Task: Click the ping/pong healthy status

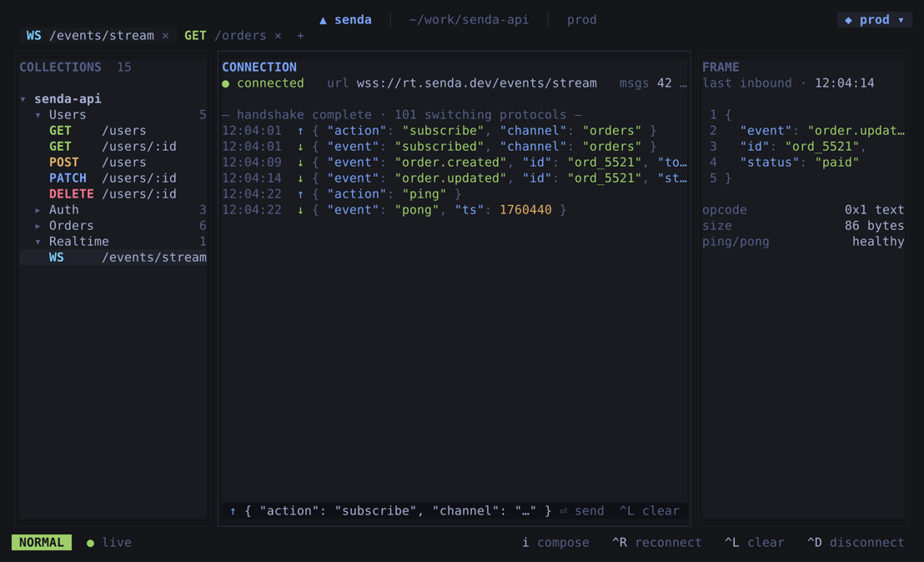Action: tap(878, 242)
